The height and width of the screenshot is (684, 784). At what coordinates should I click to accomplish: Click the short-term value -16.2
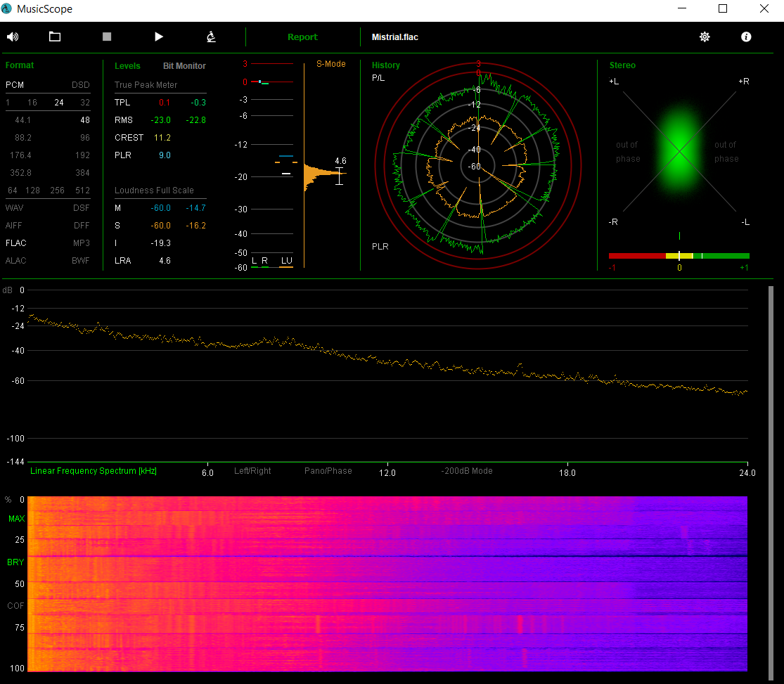click(195, 226)
